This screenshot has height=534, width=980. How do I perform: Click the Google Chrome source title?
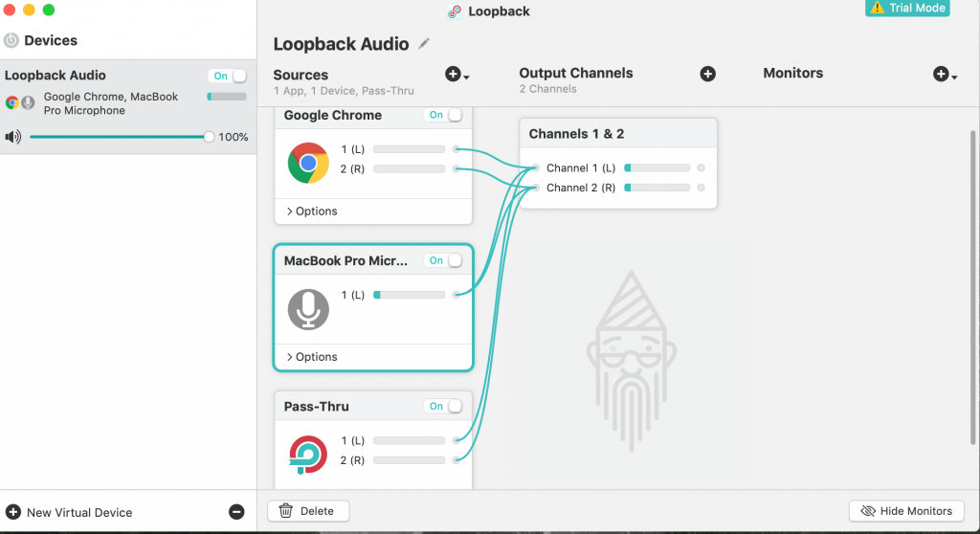click(332, 115)
